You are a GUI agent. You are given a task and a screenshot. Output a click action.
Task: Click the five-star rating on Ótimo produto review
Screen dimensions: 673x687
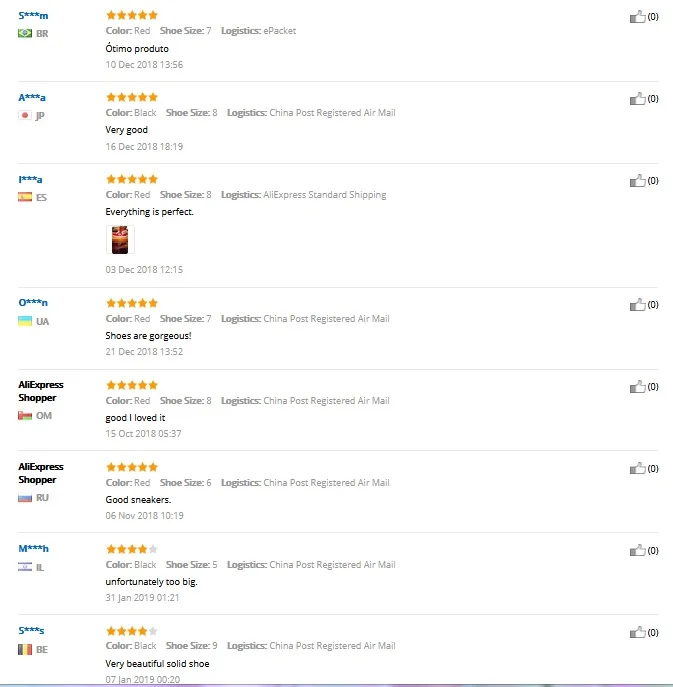tap(131, 15)
